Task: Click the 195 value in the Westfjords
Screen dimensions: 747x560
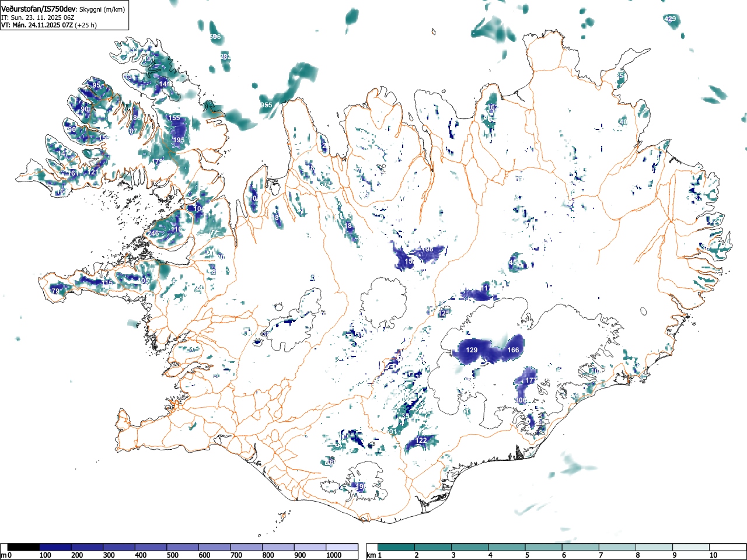Action: pos(179,140)
